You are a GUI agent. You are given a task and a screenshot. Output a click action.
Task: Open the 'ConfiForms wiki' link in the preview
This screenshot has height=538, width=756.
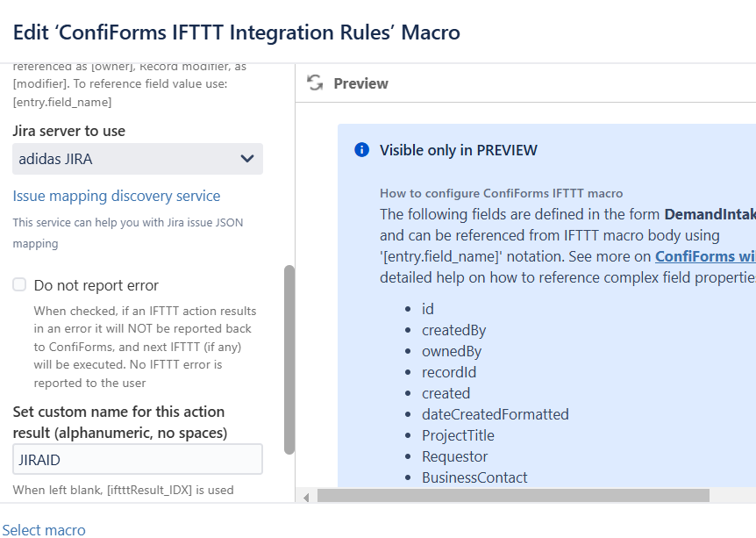click(706, 255)
